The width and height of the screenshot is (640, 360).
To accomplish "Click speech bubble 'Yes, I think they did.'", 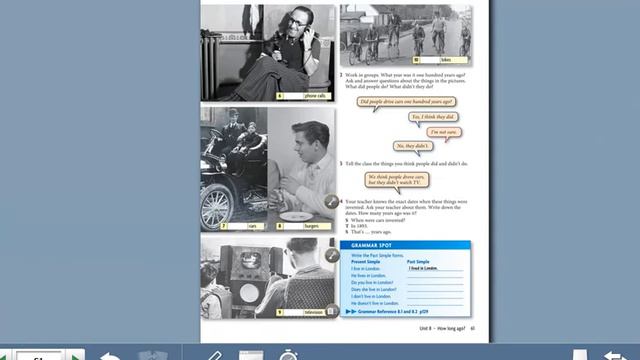I will tap(433, 117).
